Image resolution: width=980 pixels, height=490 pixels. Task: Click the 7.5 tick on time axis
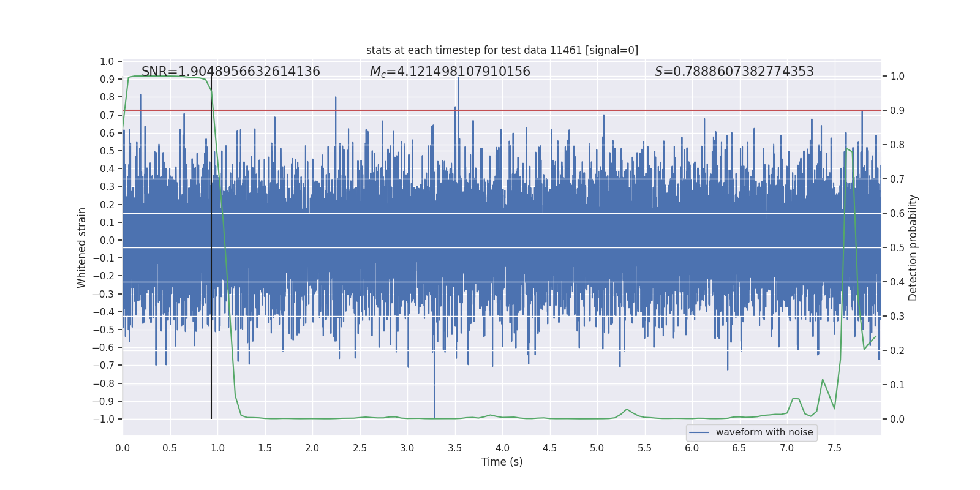click(x=834, y=448)
